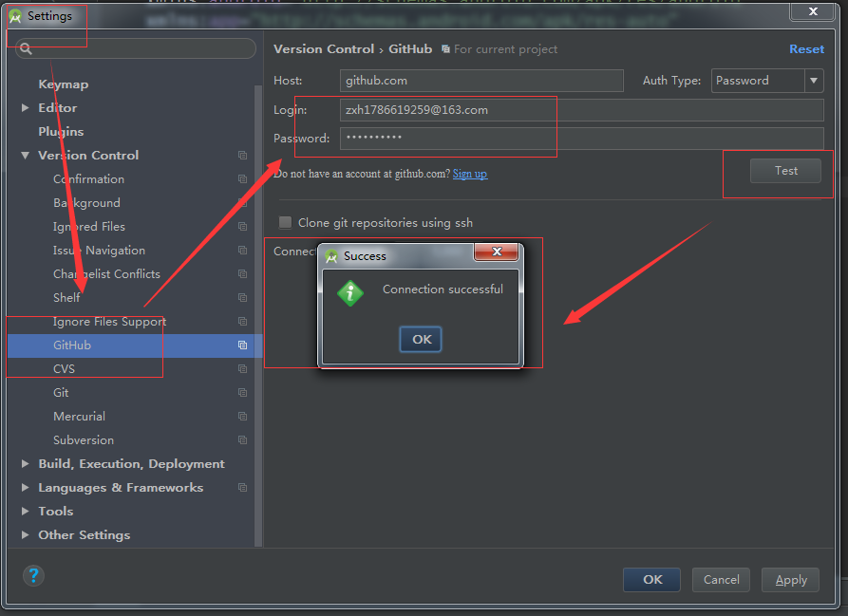Screen dimensions: 848x616
Task: Click the project-level icon beside Confirmation
Action: (242, 178)
